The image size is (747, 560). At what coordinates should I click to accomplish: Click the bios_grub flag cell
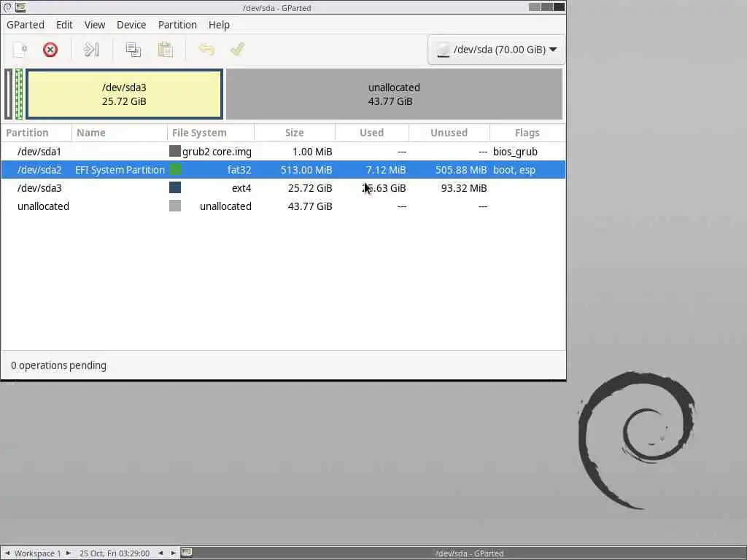(515, 152)
